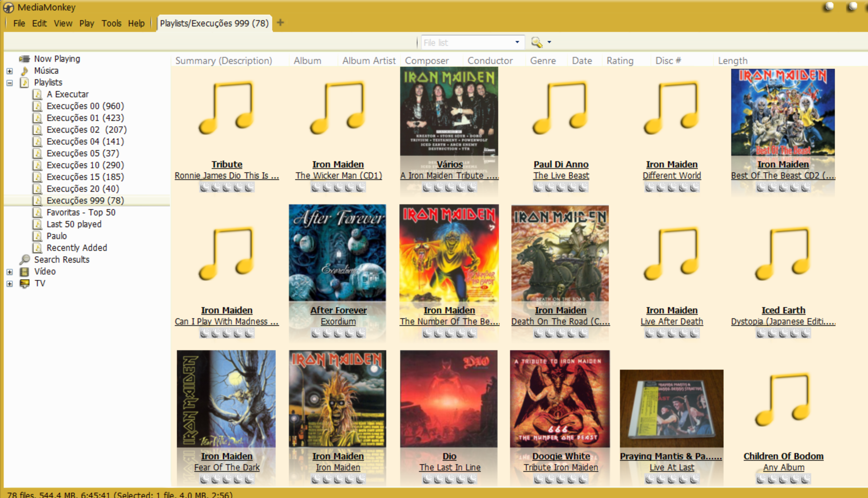
Task: Sort by the Composer column header
Action: [427, 61]
